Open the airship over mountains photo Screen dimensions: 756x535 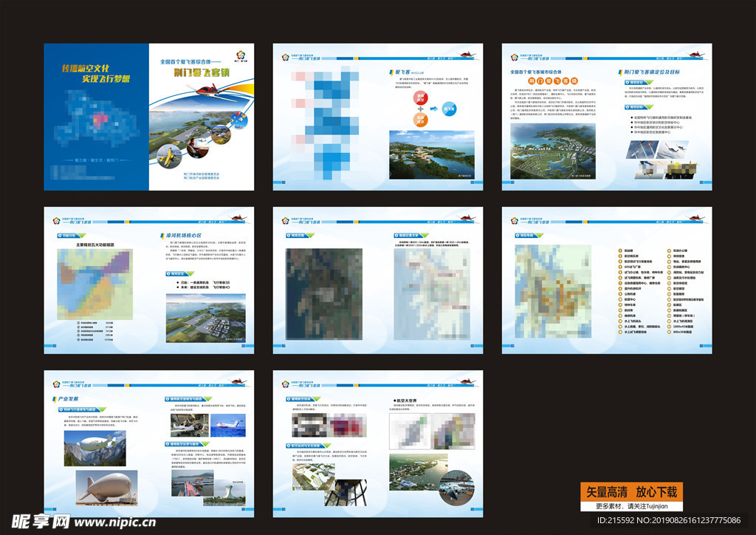coord(95,448)
